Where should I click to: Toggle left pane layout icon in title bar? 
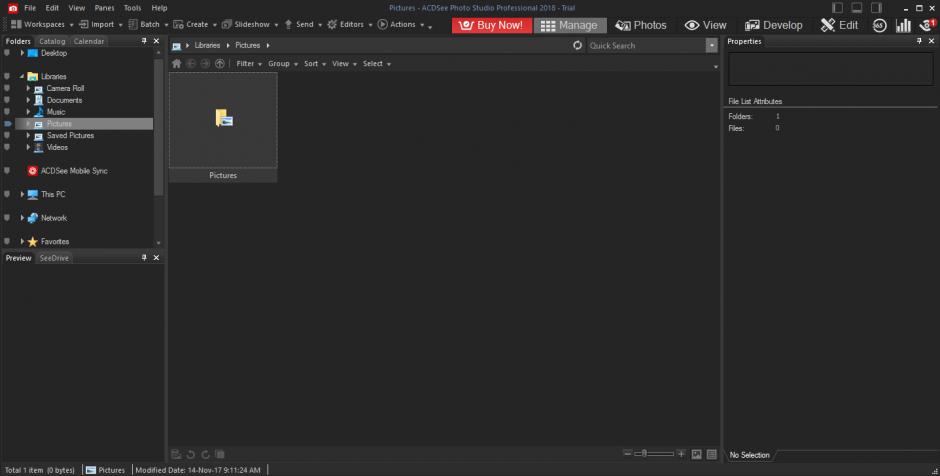click(x=837, y=8)
